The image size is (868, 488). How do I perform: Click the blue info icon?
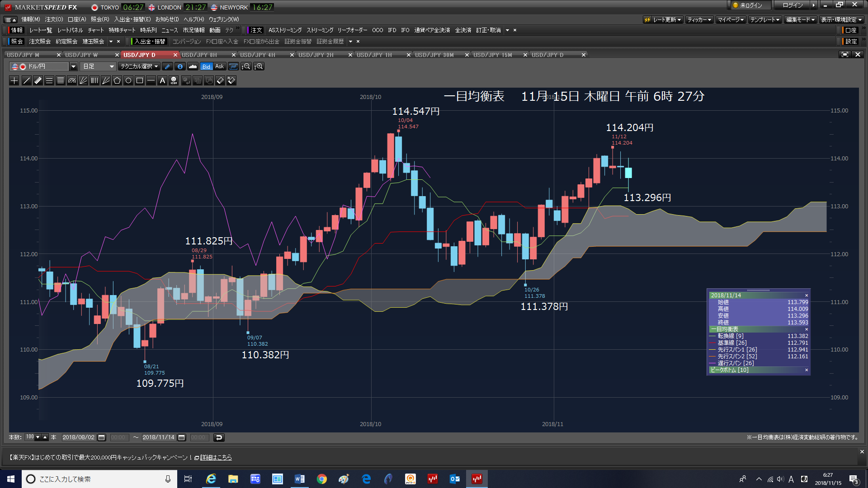(x=180, y=66)
